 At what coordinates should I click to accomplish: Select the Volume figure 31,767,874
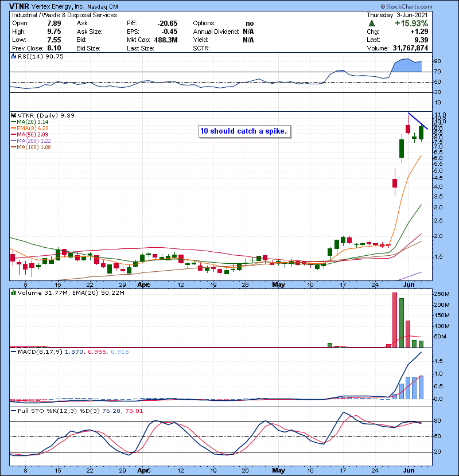click(x=410, y=48)
